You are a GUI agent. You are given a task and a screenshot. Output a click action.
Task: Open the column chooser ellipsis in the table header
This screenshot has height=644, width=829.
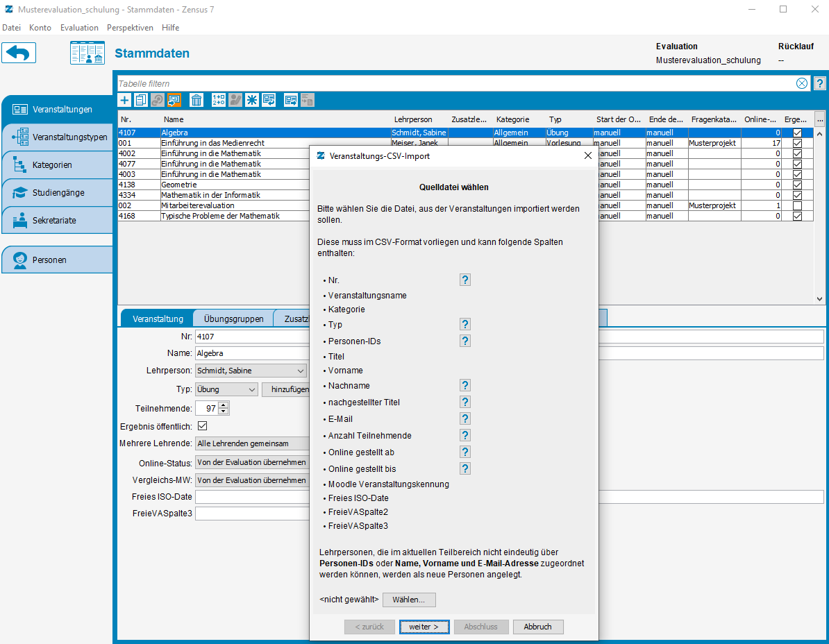(819, 118)
